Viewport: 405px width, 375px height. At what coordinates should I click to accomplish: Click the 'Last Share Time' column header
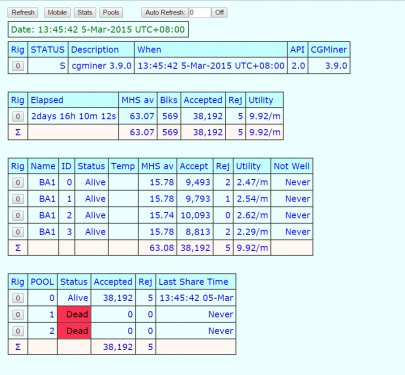pos(196,282)
